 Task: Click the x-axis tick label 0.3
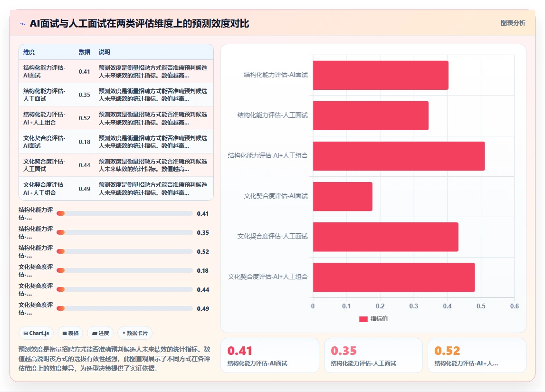pos(413,306)
